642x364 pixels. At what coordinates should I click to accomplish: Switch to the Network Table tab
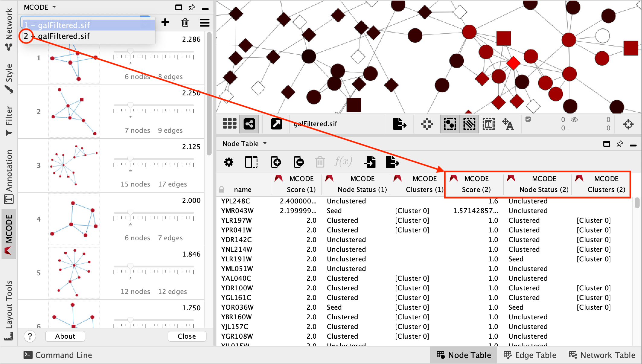tap(602, 355)
